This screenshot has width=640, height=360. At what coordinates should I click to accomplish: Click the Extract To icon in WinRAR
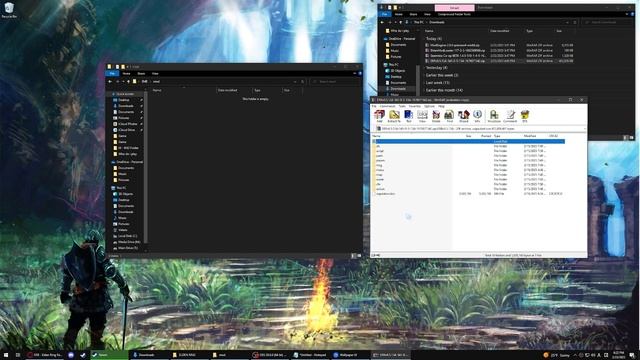pos(394,116)
